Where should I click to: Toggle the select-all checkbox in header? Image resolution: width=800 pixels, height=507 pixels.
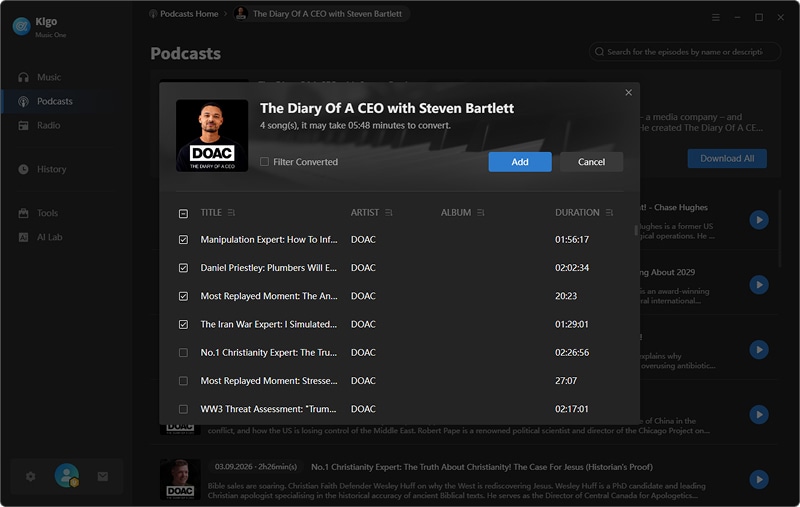[x=183, y=213]
